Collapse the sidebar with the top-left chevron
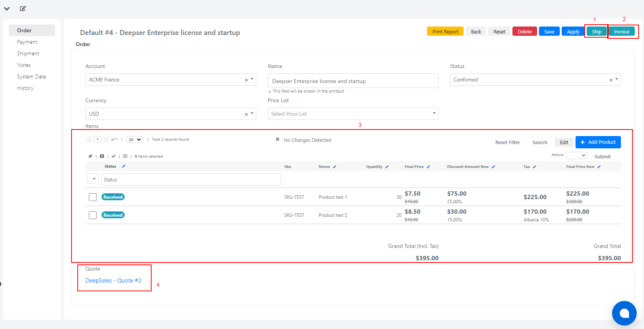Screen dimensions: 644x329 7,8
